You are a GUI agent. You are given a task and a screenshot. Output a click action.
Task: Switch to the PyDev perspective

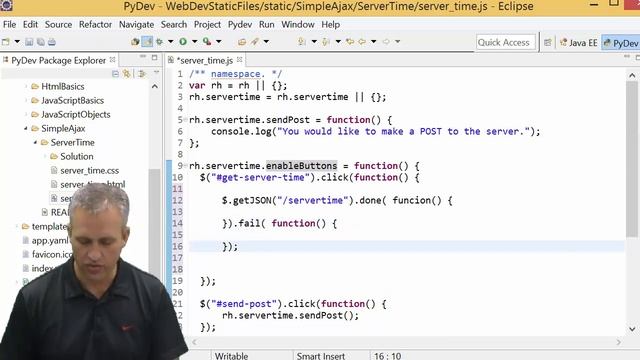pyautogui.click(x=620, y=43)
